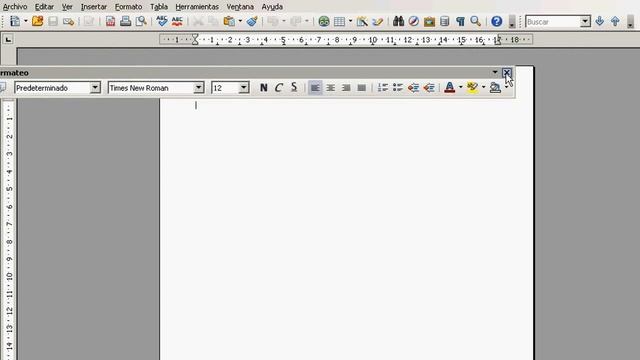
Task: Insert a Hyperlink
Action: tap(324, 21)
